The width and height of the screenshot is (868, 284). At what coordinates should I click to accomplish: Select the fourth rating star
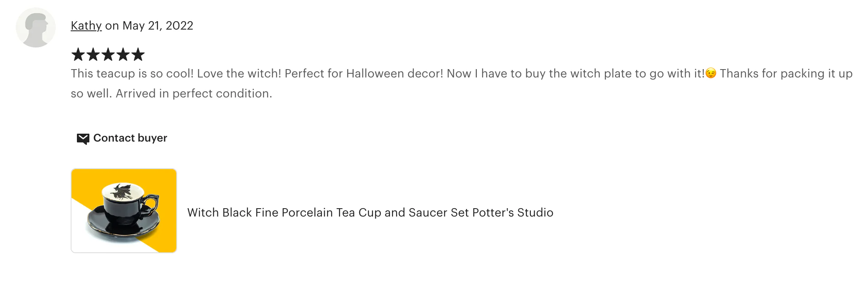[x=123, y=55]
